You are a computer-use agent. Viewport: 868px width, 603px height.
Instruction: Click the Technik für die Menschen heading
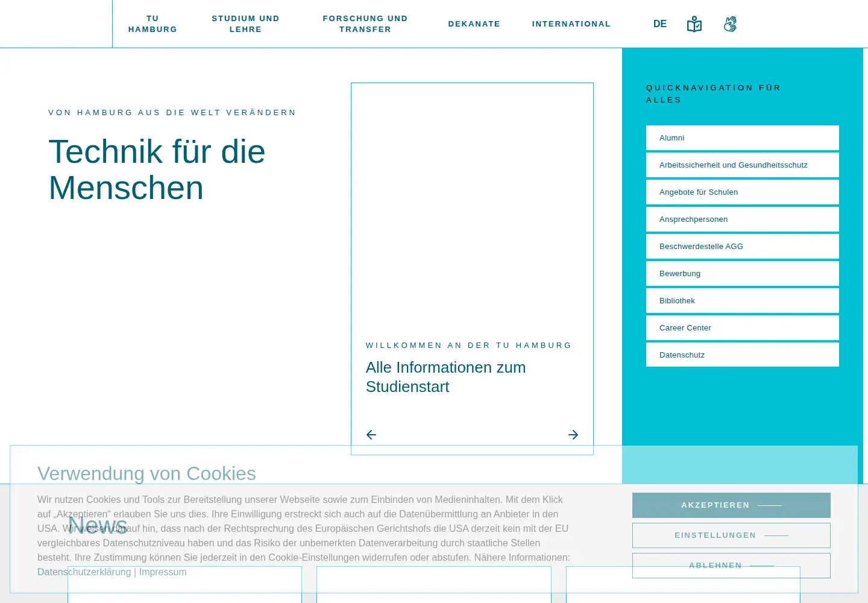(157, 169)
